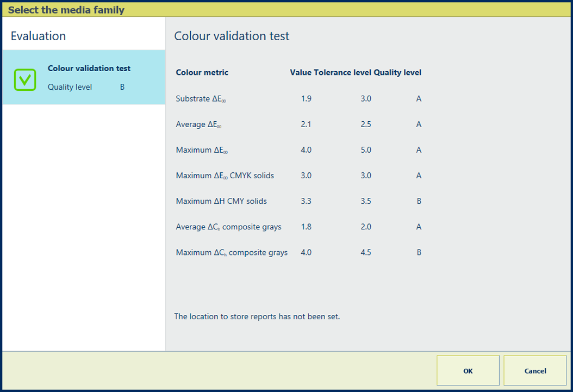573x392 pixels.
Task: Click the 3.5 tolerance for ΔH CMY solids
Action: 365,201
